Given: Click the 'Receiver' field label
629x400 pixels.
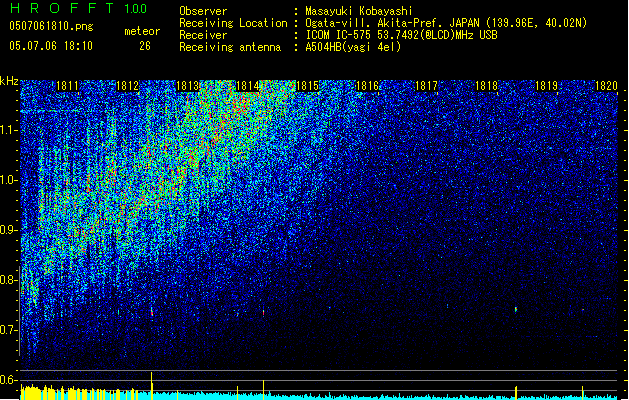Looking at the screenshot, I should (x=203, y=35).
